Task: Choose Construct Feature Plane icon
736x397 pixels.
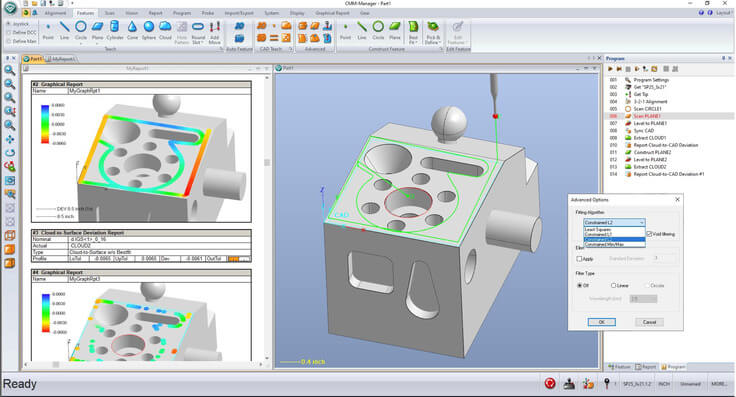Action: 395,31
